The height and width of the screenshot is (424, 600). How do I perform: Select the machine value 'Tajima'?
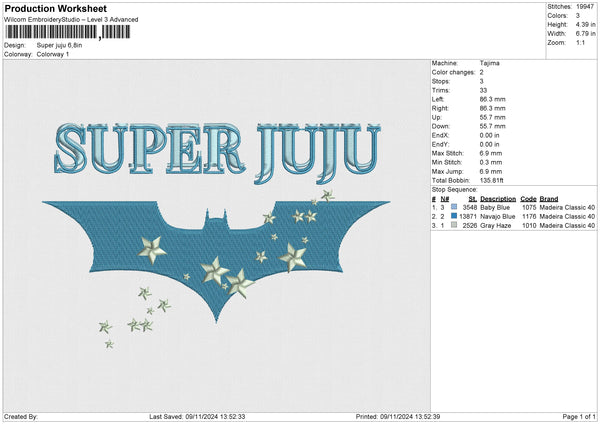point(489,63)
